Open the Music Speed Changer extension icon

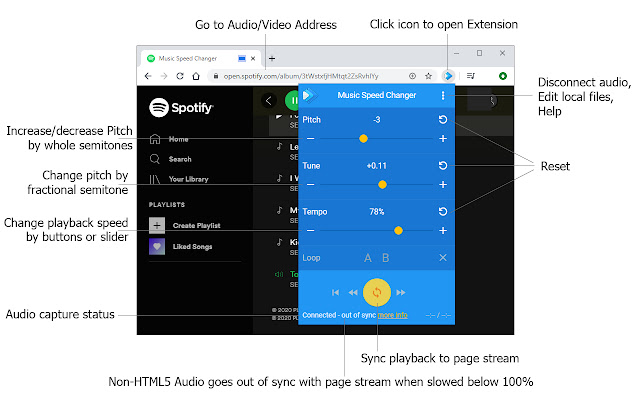(448, 76)
